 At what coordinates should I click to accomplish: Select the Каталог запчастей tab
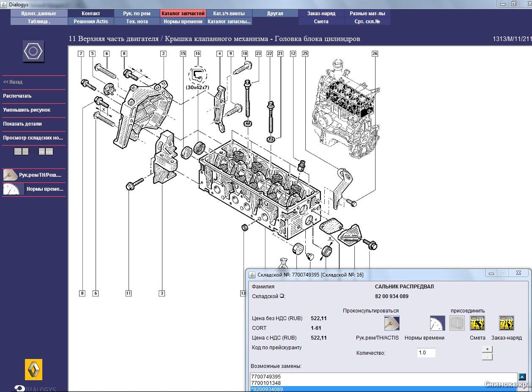(x=183, y=14)
